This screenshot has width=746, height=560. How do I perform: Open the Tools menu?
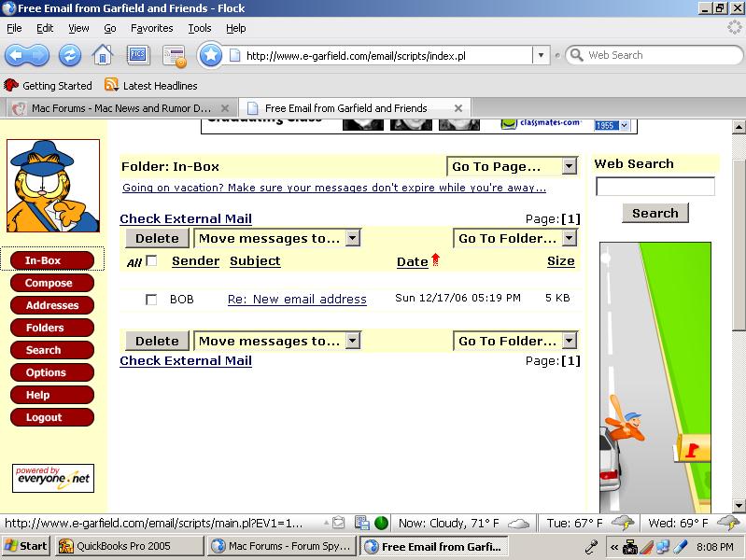click(x=200, y=28)
